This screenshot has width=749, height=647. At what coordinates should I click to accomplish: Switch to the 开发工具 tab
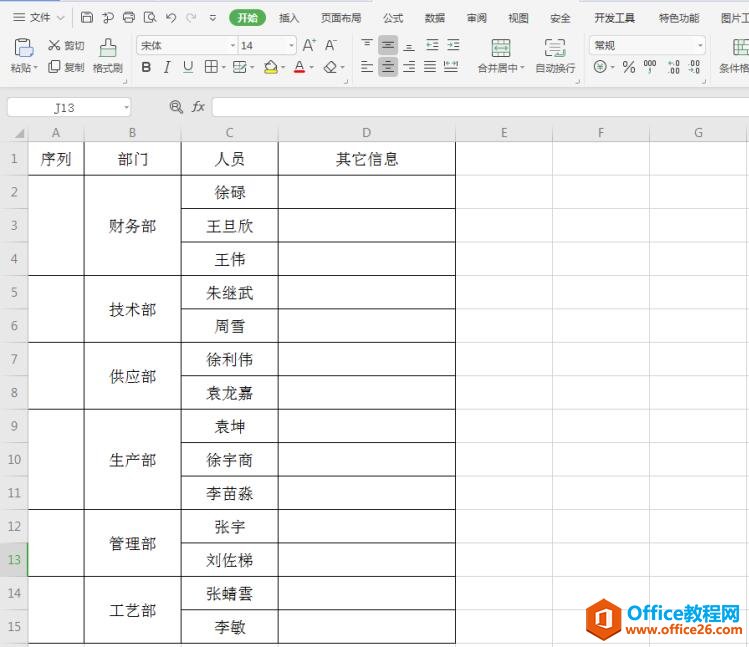tap(614, 18)
